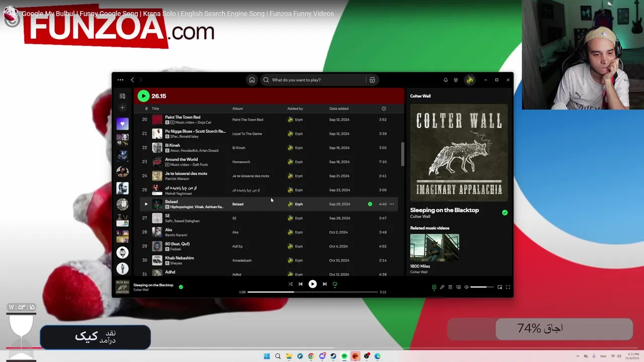Adjust the volume slider
The width and height of the screenshot is (644, 362).
click(x=482, y=287)
